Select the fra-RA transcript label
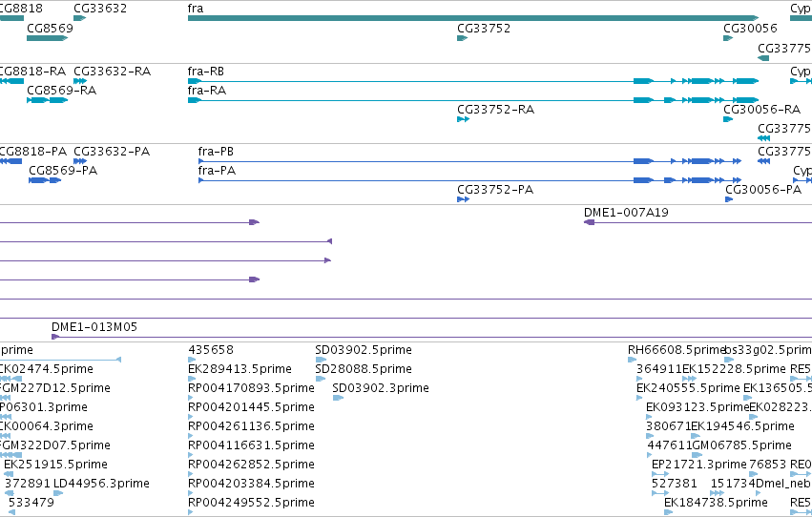812x517 pixels. 207,91
